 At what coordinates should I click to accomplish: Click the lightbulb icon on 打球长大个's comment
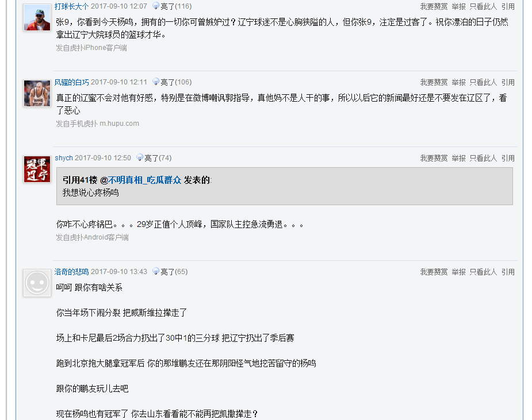(156, 6)
